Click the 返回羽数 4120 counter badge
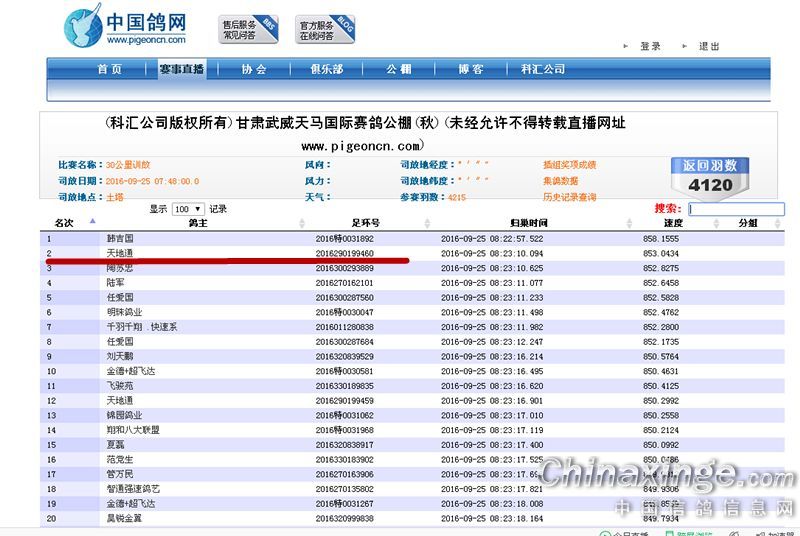Image resolution: width=800 pixels, height=536 pixels. 710,176
